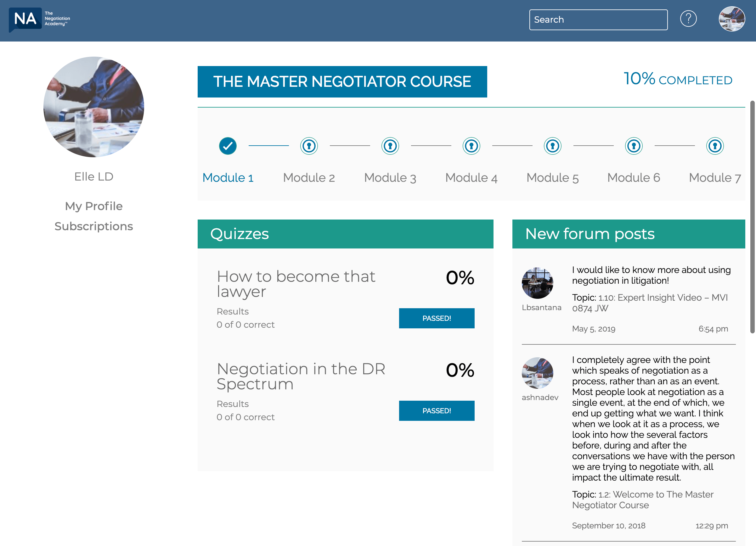
Task: Open the 'How to become that lawyer' quiz
Action: point(296,284)
